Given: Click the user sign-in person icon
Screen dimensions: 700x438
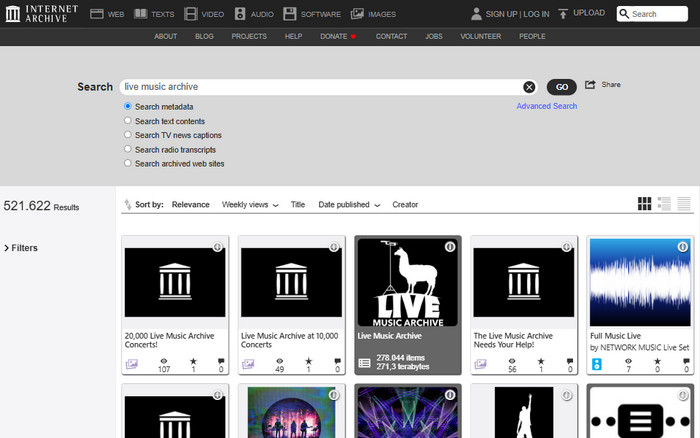Looking at the screenshot, I should [477, 14].
